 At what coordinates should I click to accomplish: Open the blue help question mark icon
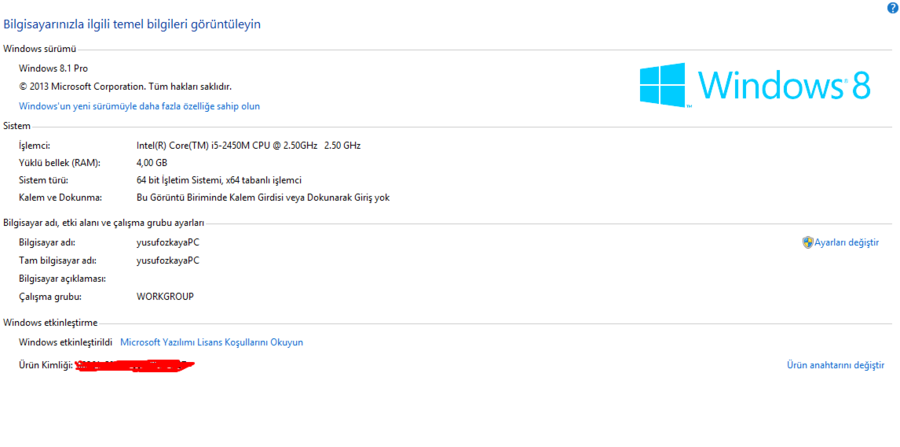click(x=892, y=7)
